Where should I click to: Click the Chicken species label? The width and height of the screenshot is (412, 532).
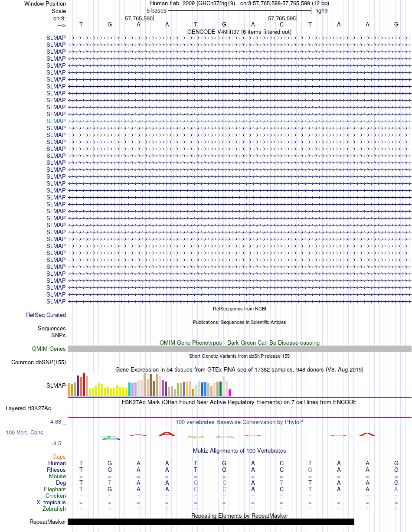56,496
